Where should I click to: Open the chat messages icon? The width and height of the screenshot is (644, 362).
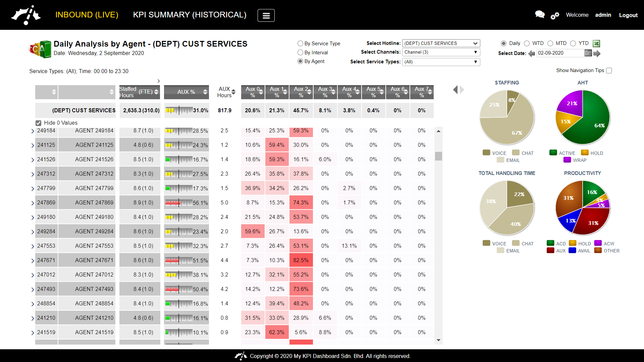[x=540, y=14]
